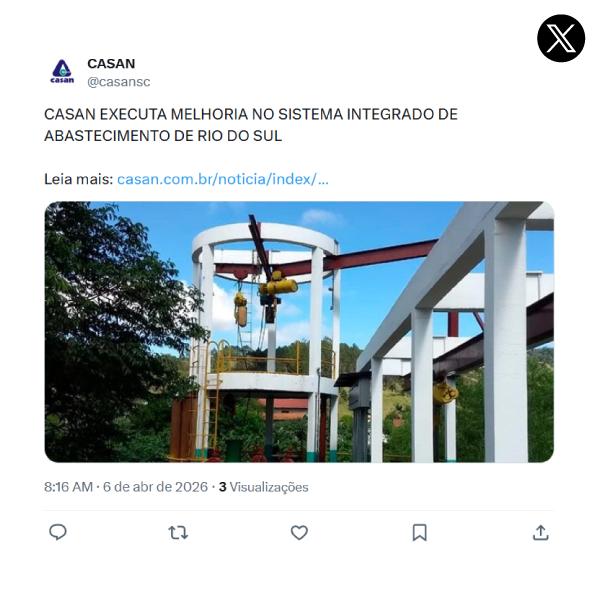Click the red-roofed house in the photo
The width and height of the screenshot is (600, 600).
tap(285, 409)
